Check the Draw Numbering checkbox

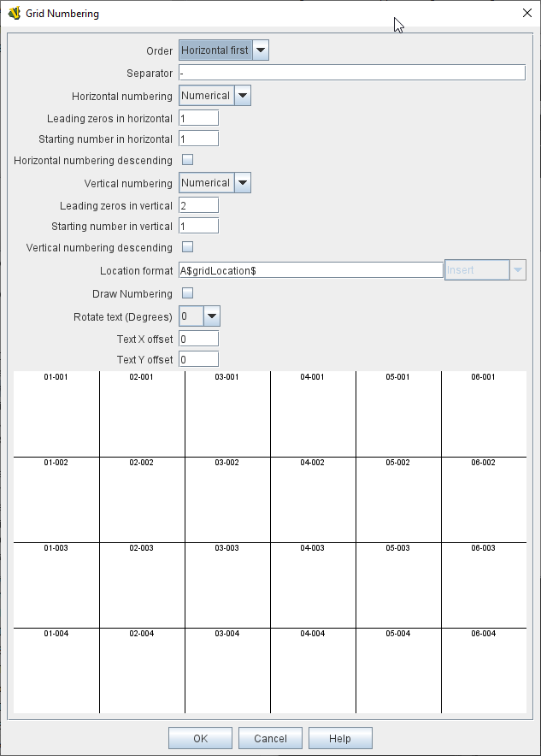188,293
